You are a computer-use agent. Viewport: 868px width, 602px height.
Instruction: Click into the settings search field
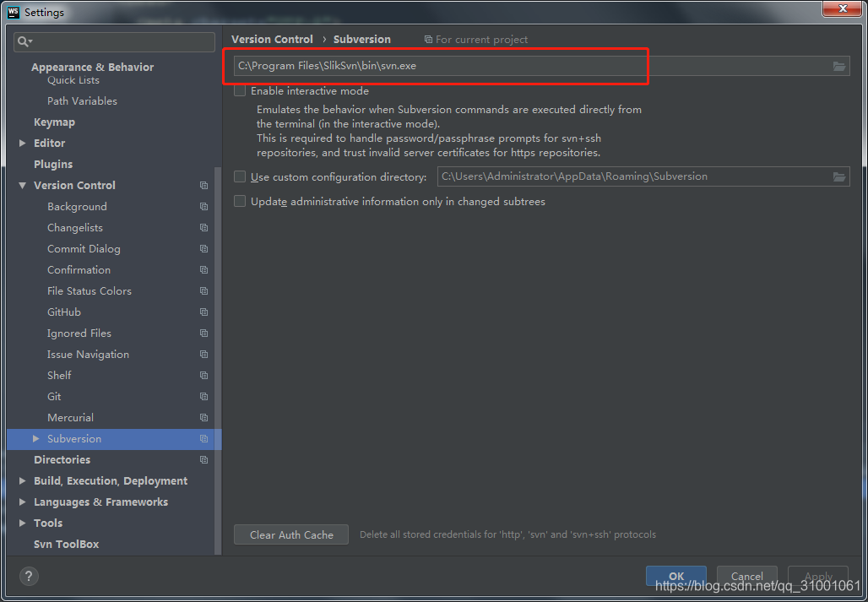point(115,42)
